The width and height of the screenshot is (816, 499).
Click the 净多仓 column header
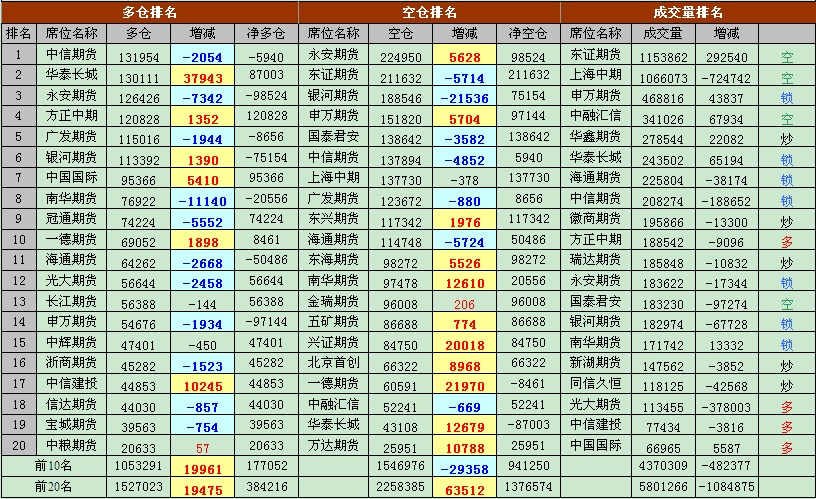pos(266,34)
